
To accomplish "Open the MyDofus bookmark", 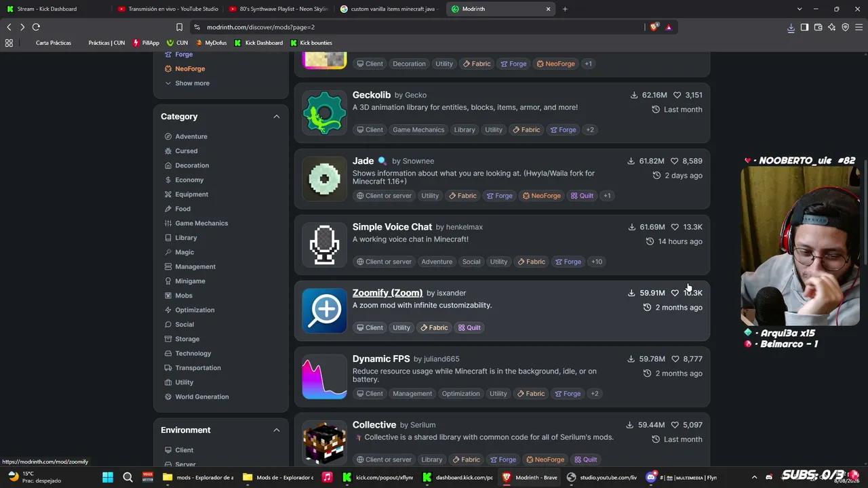I will click(212, 43).
